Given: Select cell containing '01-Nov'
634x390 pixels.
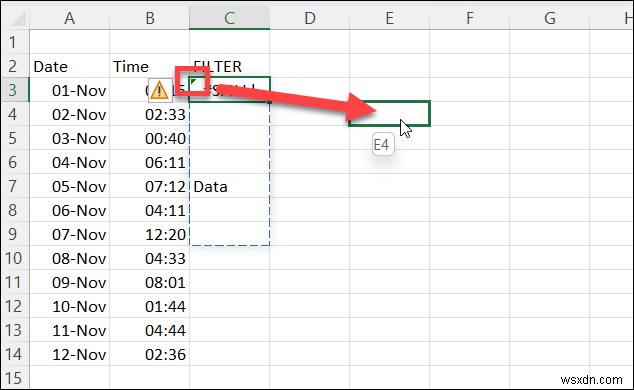Looking at the screenshot, I should (69, 90).
